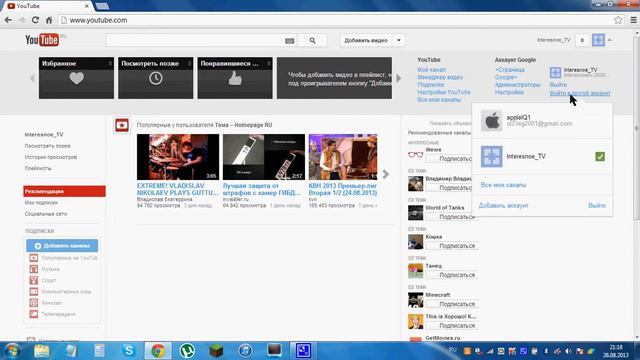The height and width of the screenshot is (360, 640).
Task: Subscribe to the Танец channel
Action: (452, 275)
